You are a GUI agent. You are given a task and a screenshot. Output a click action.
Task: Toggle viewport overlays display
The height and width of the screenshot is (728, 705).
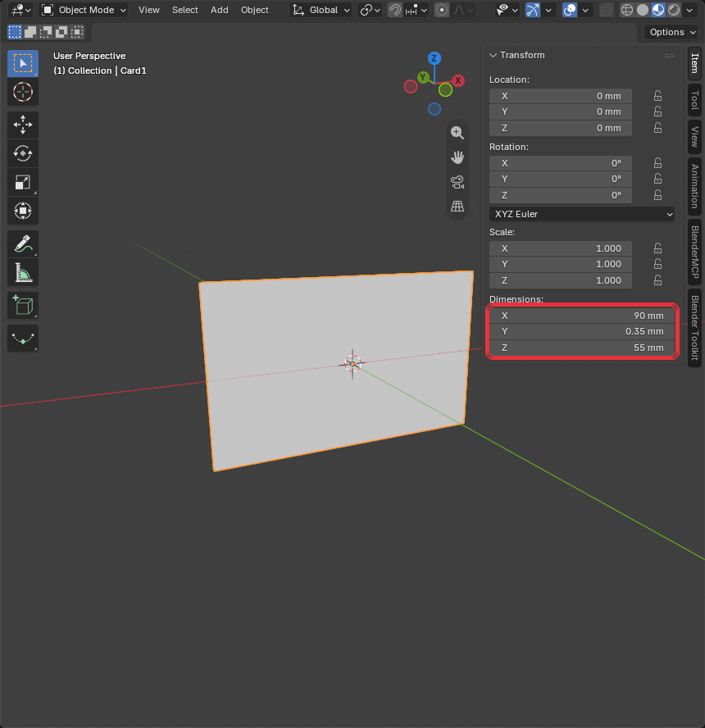click(570, 10)
